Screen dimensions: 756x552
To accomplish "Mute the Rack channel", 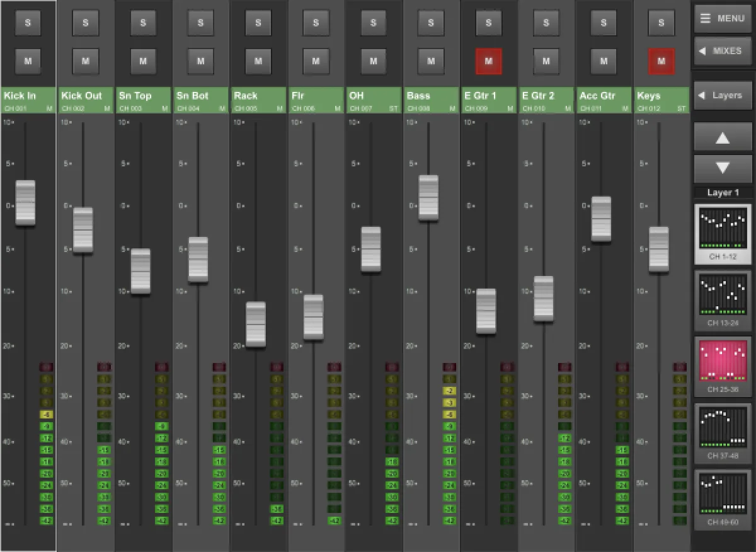I will point(258,61).
